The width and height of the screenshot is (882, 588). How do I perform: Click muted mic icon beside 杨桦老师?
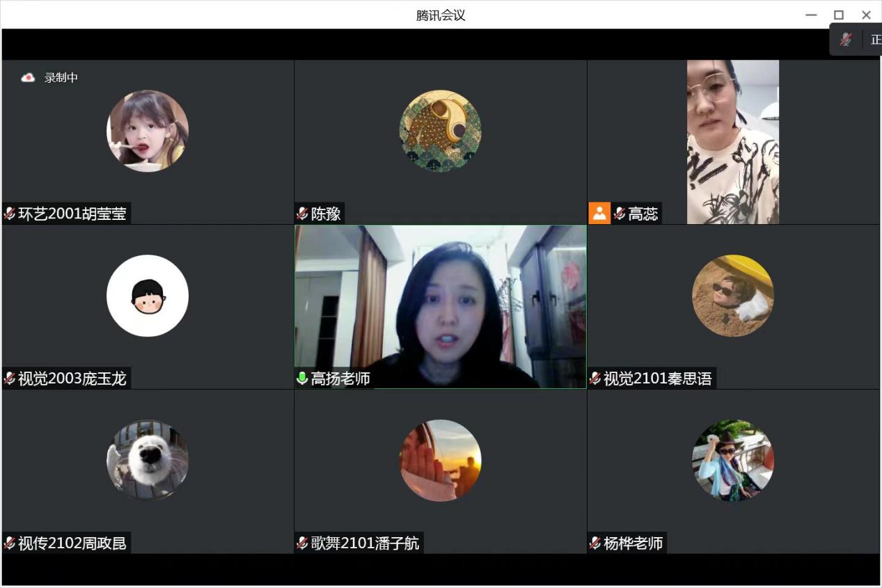(x=595, y=543)
